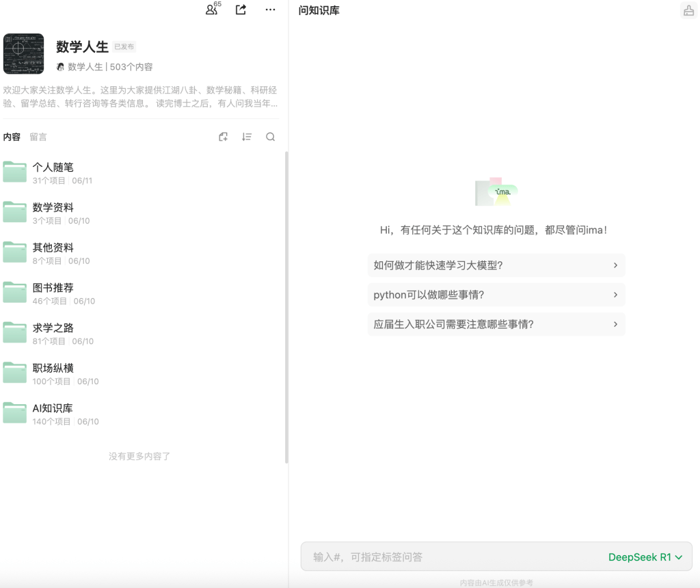Click the share icon in top bar

(241, 10)
